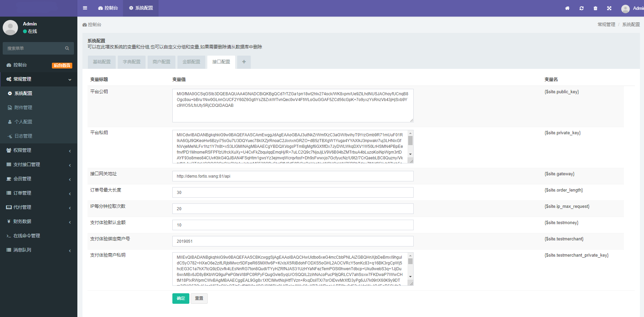
Task: Click the refresh icon in top bar
Action: 581,8
